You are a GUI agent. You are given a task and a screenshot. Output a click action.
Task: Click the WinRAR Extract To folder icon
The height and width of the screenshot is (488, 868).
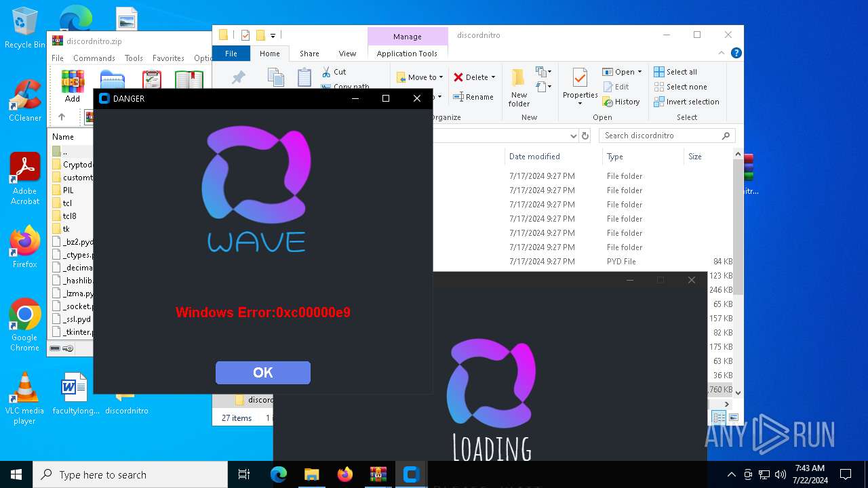coord(112,80)
